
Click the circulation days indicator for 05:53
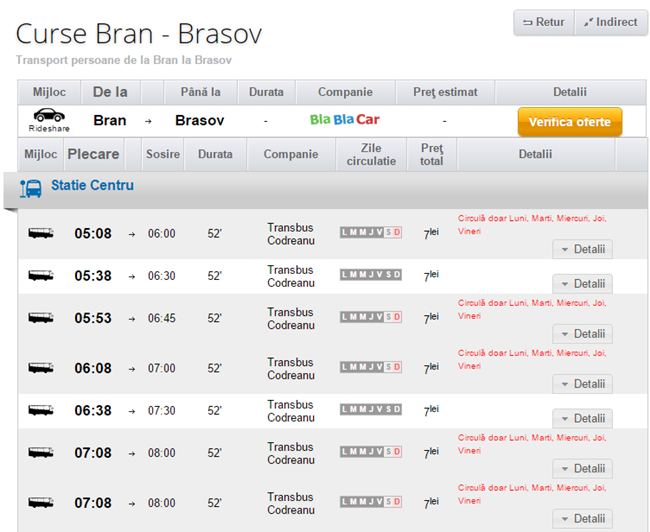(x=370, y=318)
